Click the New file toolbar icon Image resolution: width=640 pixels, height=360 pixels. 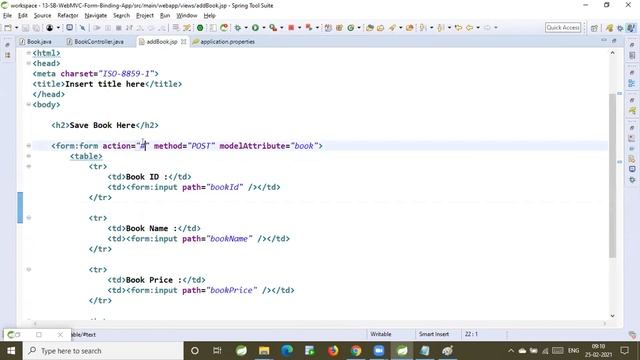(x=8, y=28)
